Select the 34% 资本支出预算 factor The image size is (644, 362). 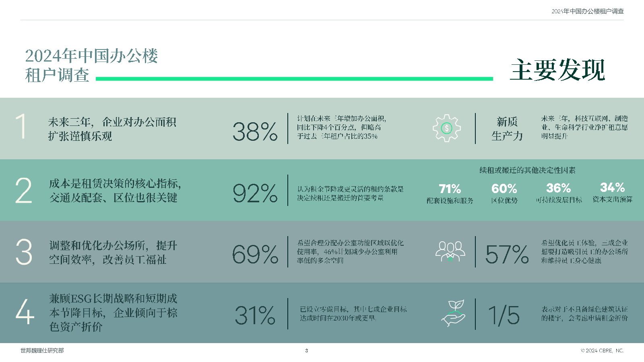[x=612, y=193]
